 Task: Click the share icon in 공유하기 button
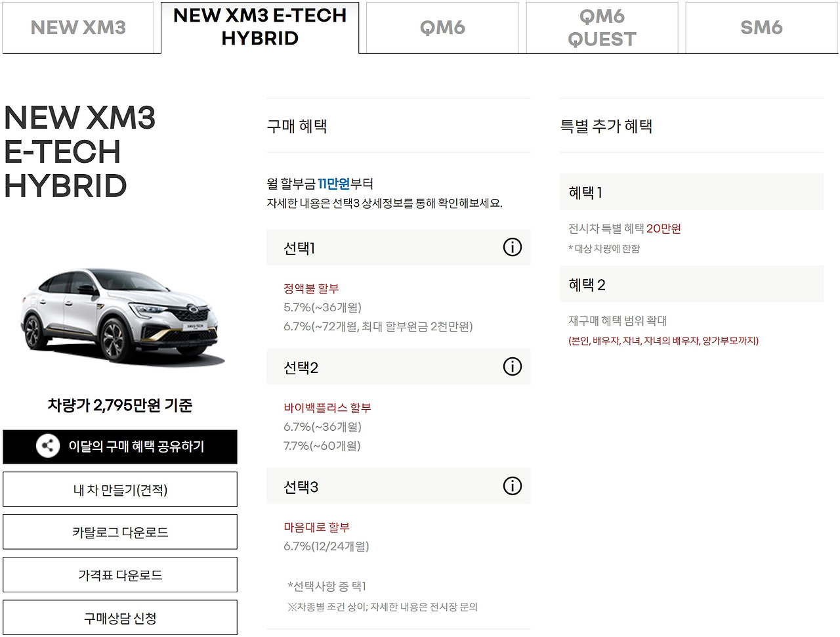pyautogui.click(x=47, y=447)
